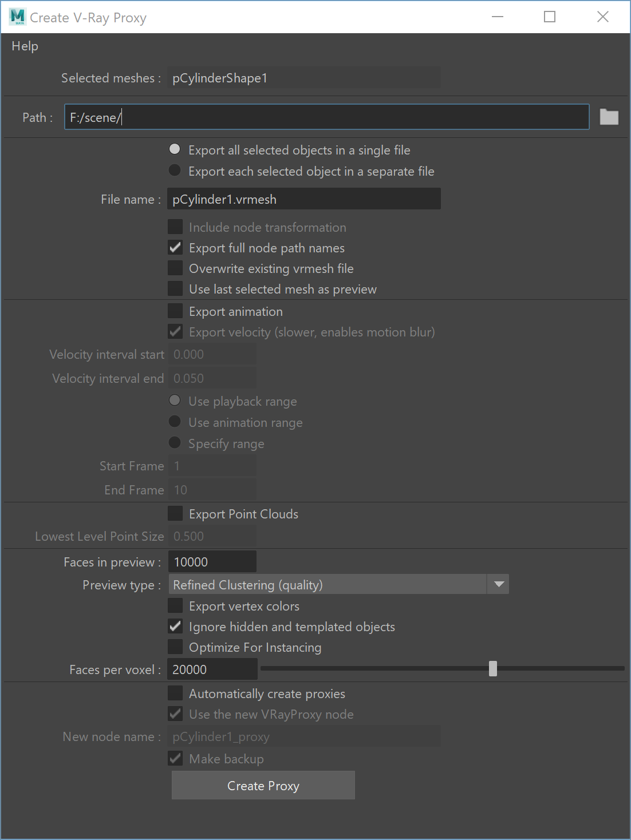Click the Maya logo in title bar
The width and height of the screenshot is (631, 840).
(17, 17)
